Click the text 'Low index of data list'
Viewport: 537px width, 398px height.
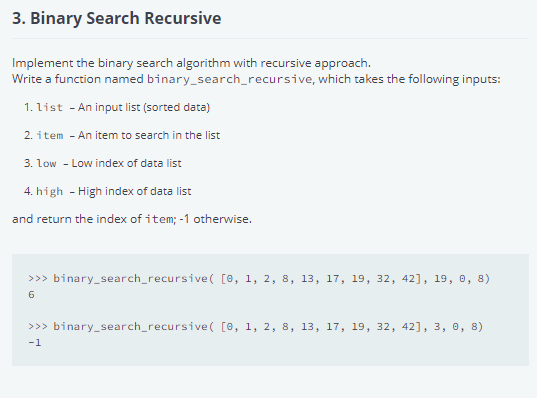[126, 163]
